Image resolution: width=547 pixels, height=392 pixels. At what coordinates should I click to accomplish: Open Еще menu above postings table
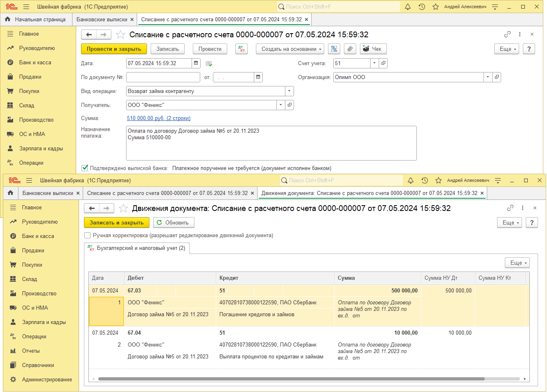click(x=518, y=263)
